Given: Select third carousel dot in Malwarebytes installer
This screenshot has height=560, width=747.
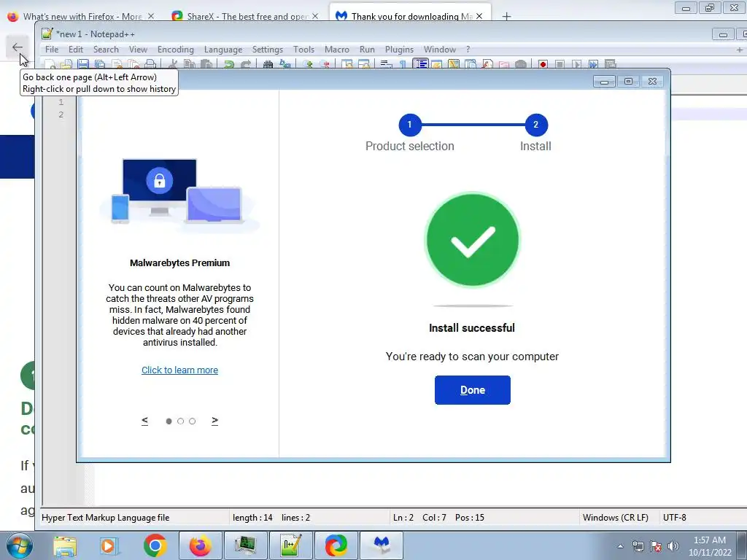Looking at the screenshot, I should (x=192, y=421).
